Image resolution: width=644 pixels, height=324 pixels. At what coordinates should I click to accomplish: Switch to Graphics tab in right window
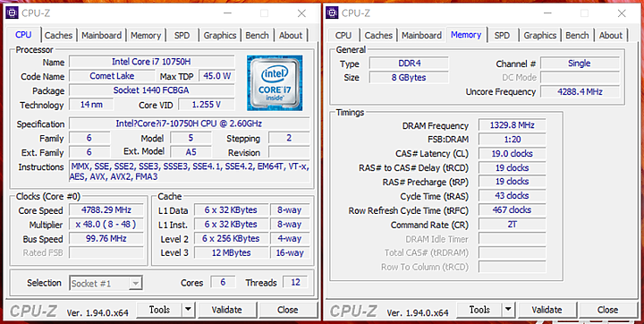click(x=539, y=36)
